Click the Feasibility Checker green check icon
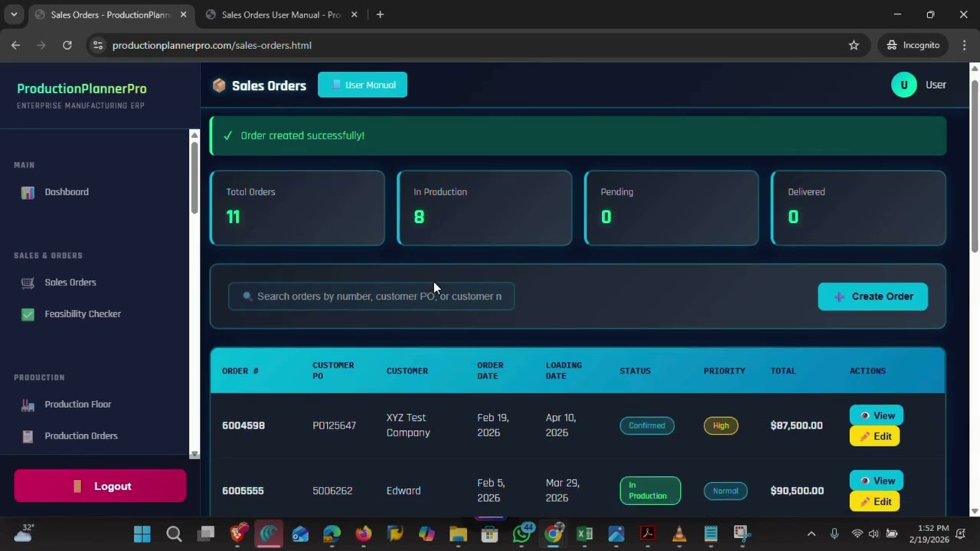This screenshot has width=980, height=551. pyautogui.click(x=28, y=314)
